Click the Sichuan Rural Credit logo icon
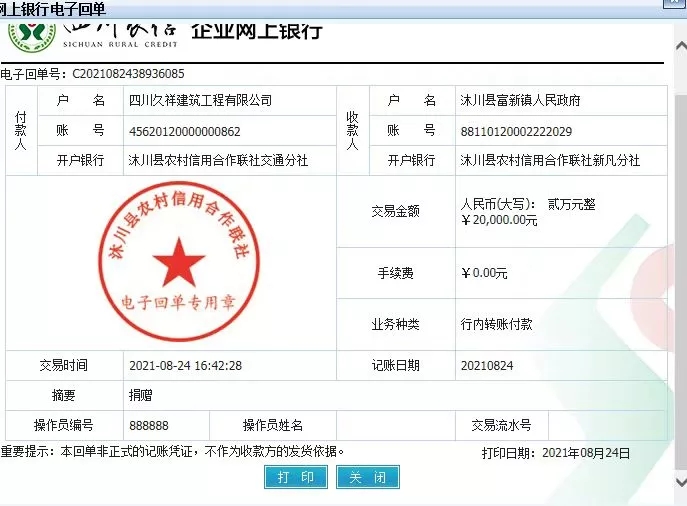The width and height of the screenshot is (687, 506). pyautogui.click(x=32, y=34)
